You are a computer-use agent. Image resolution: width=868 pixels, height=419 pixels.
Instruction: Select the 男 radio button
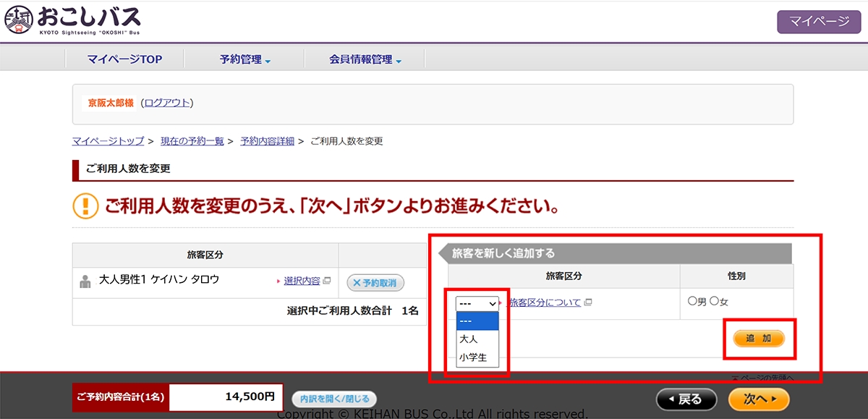click(x=692, y=301)
